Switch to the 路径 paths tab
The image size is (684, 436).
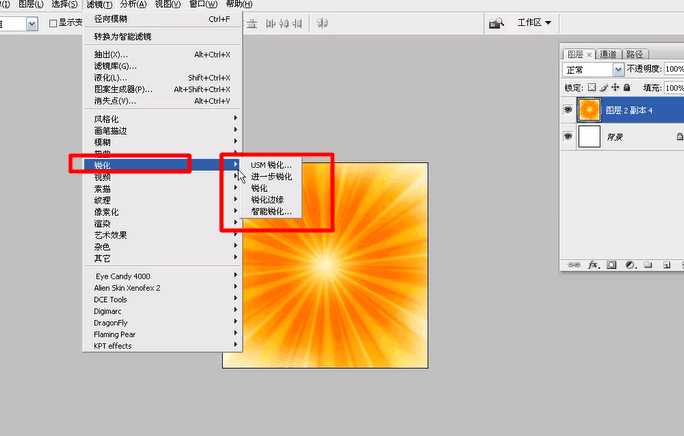[x=636, y=54]
